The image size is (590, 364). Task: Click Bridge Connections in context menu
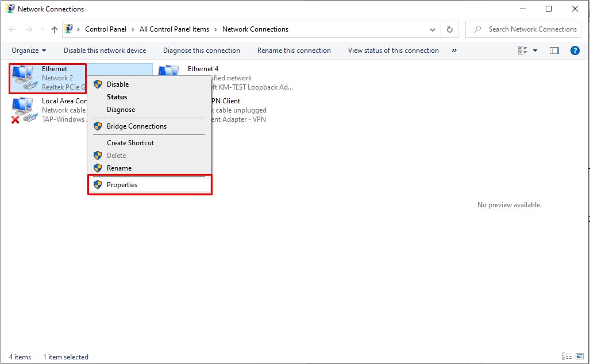click(x=137, y=126)
